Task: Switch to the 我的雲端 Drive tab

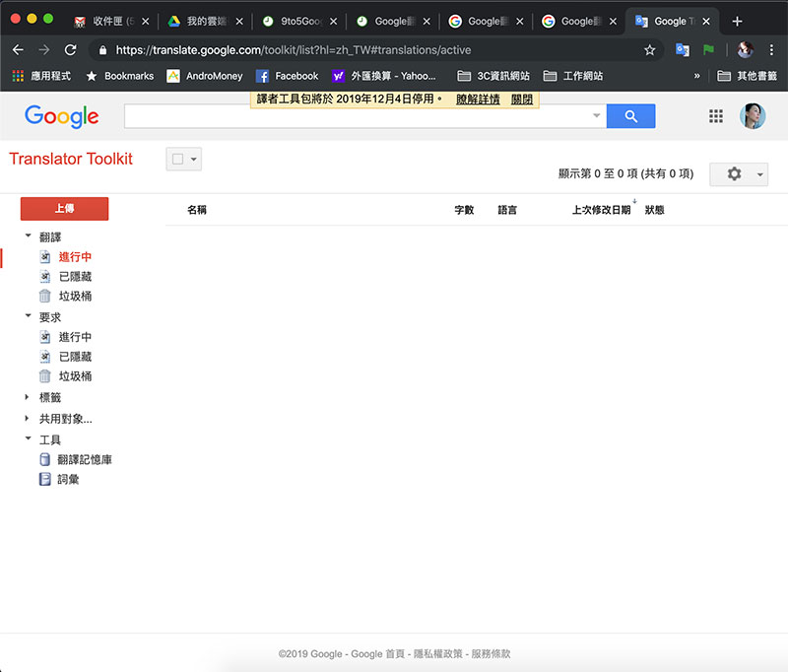Action: (x=202, y=21)
